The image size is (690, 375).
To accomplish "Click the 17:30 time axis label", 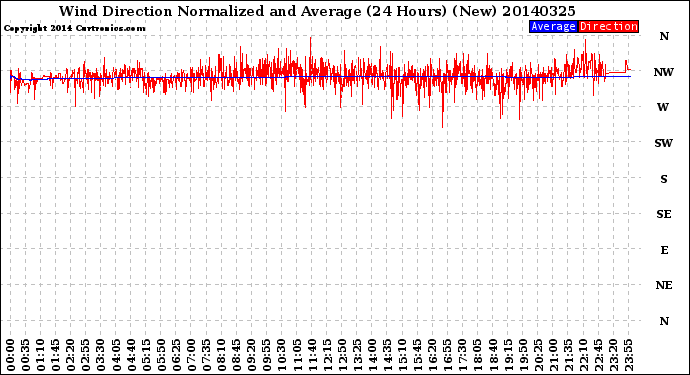I will coord(463,355).
